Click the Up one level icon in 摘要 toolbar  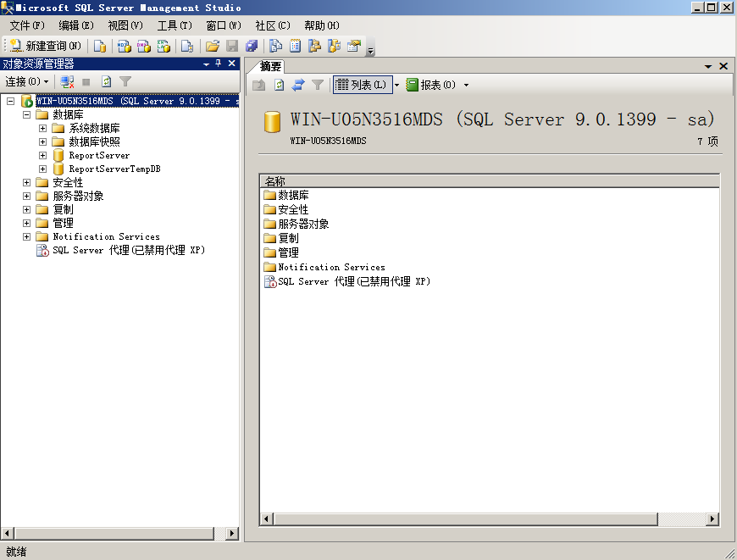[259, 85]
